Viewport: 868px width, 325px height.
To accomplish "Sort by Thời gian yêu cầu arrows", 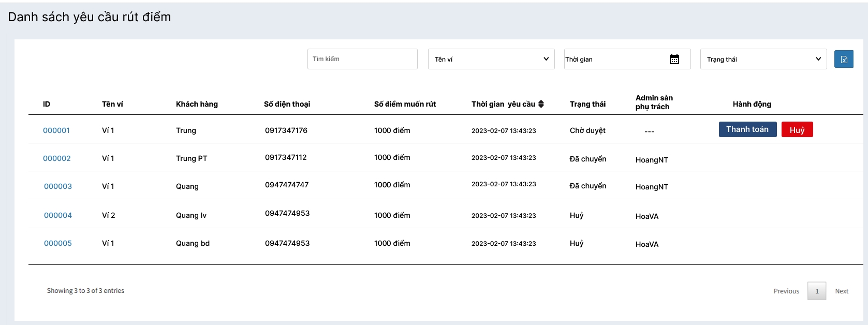I will pos(541,104).
